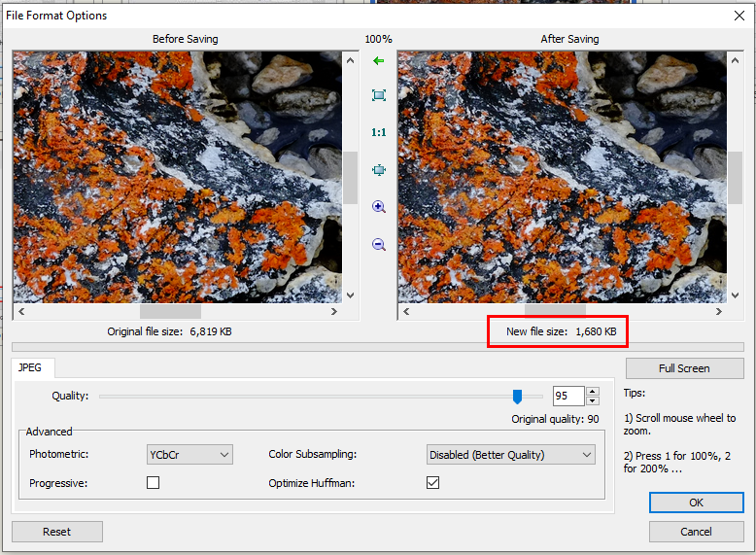
Task: Click the center image icon
Action: pos(378,170)
